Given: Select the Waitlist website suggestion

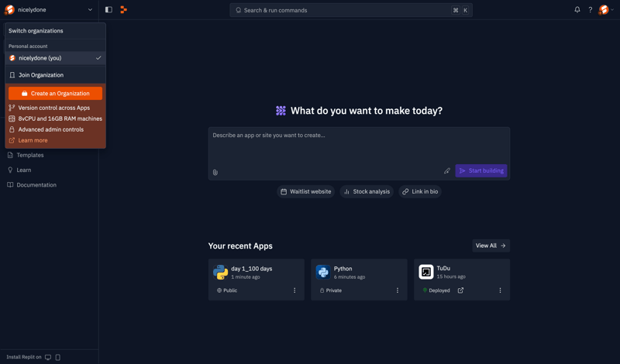Looking at the screenshot, I should click(305, 192).
